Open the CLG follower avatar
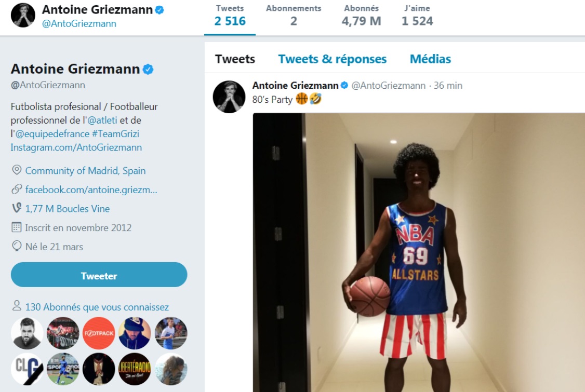585x392 pixels. click(27, 369)
